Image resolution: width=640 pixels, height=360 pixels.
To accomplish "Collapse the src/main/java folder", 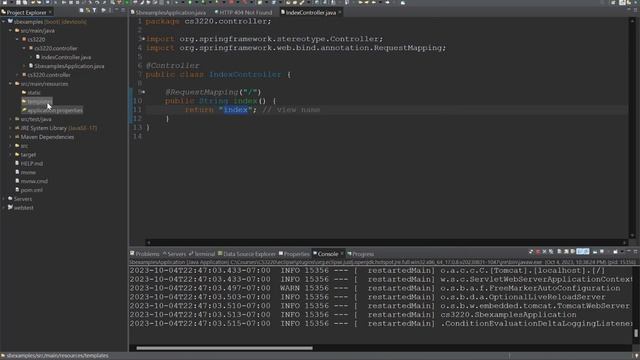I will pyautogui.click(x=11, y=31).
